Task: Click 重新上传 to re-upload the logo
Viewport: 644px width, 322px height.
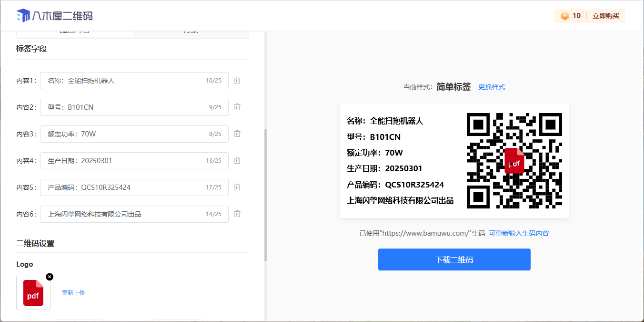Action: point(73,293)
